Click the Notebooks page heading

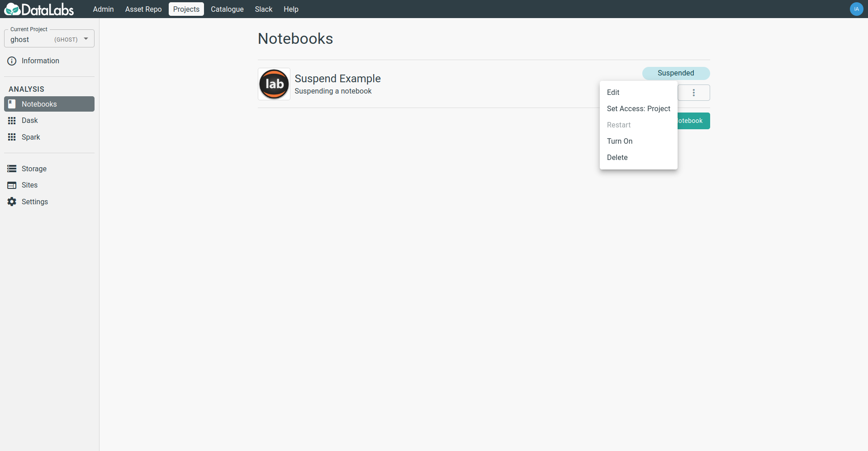tap(295, 39)
